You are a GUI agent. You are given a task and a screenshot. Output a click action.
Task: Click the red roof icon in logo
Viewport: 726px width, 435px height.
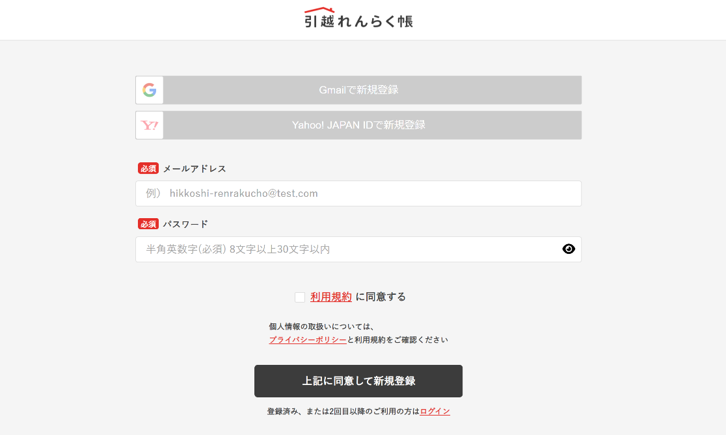(319, 11)
